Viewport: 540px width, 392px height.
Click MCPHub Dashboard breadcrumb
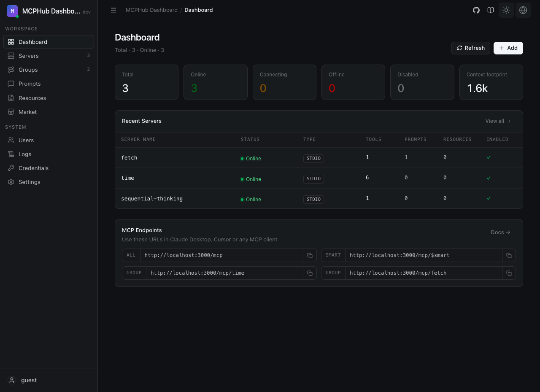pyautogui.click(x=151, y=10)
